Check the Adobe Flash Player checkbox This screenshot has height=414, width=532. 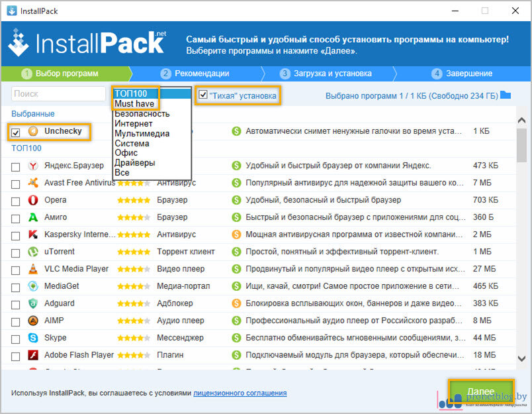coord(16,356)
